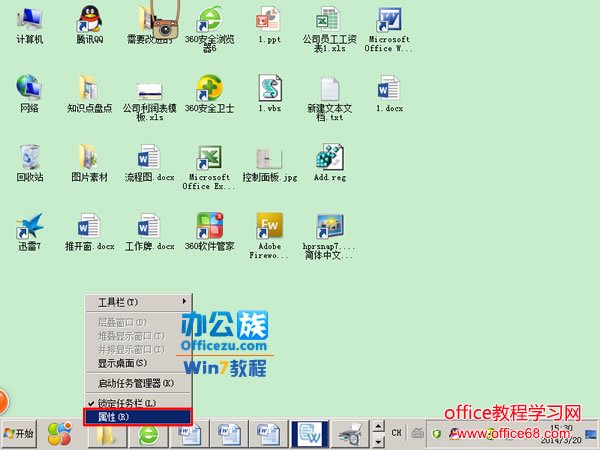Select 属性(R) in the context menu
This screenshot has height=450, width=600.
point(137,417)
